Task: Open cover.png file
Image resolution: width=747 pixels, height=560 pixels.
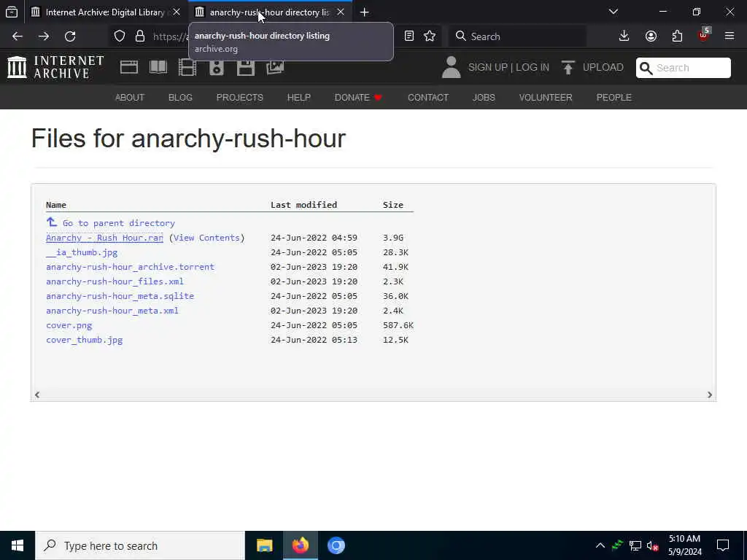Action: 69,325
